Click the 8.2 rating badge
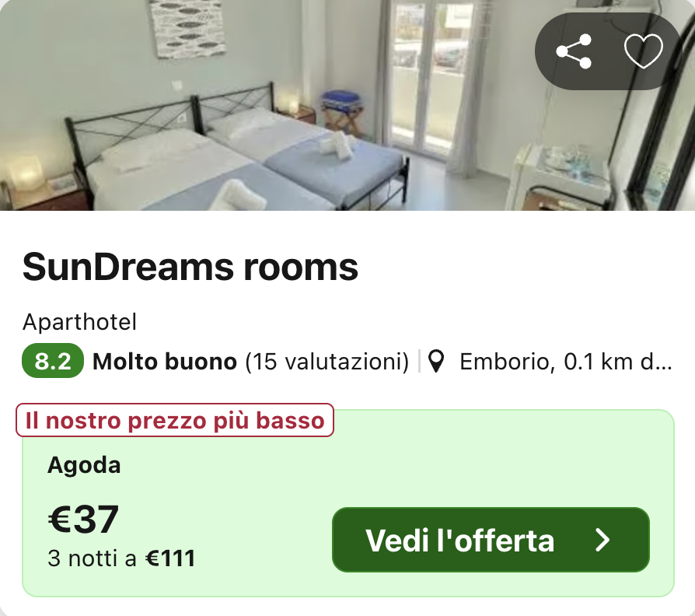The height and width of the screenshot is (616, 695). click(53, 361)
